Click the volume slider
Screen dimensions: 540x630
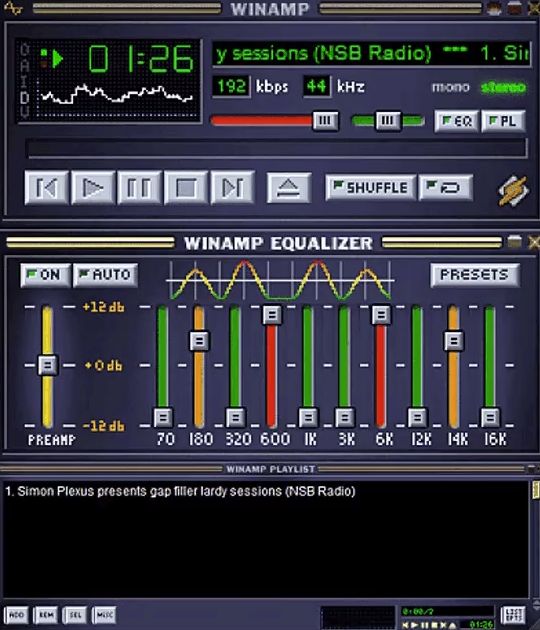275,121
